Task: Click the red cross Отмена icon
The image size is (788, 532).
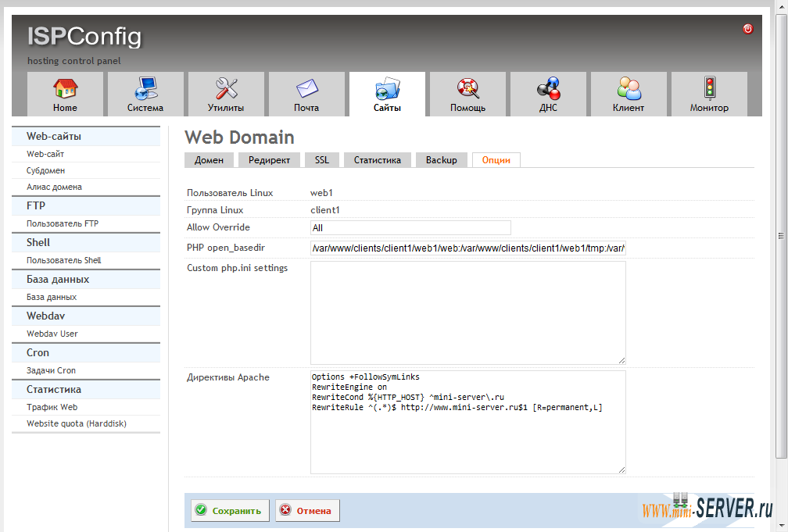Action: pos(285,510)
